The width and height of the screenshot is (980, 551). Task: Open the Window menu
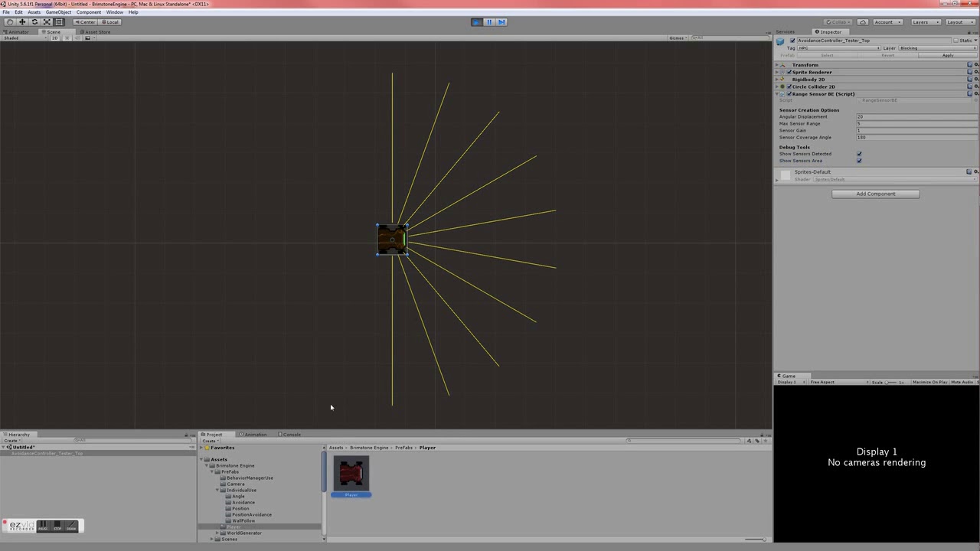115,12
